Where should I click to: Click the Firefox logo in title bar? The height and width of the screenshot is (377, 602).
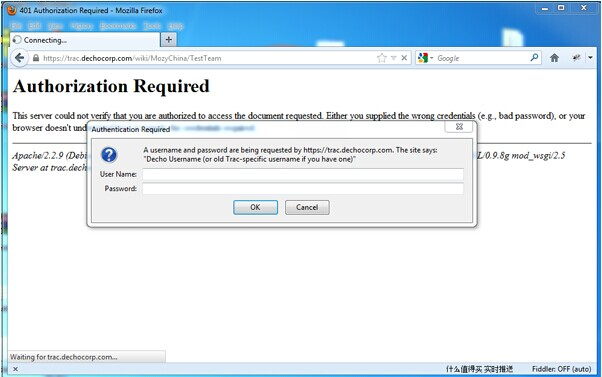pos(12,10)
